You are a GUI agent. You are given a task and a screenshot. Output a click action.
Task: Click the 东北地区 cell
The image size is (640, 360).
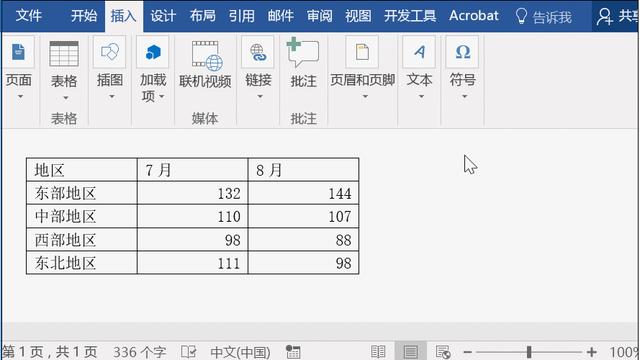[82, 263]
